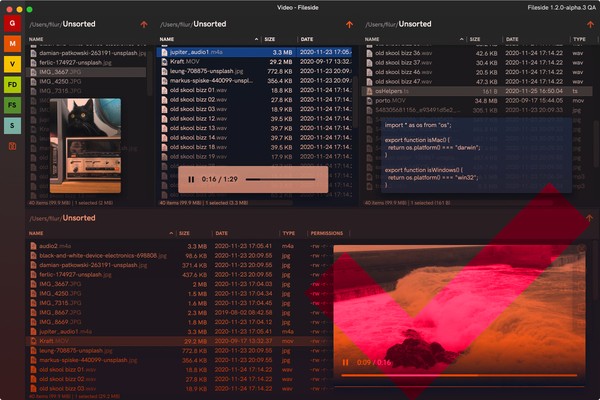600x400 pixels.
Task: Click the file icon beside jupiter_audio1.m4a
Action: 164,52
